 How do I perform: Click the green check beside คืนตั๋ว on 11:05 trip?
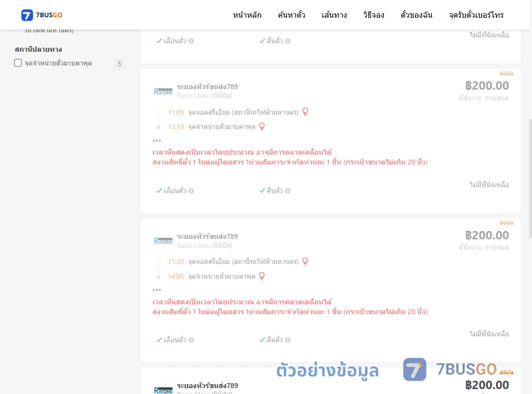click(262, 191)
